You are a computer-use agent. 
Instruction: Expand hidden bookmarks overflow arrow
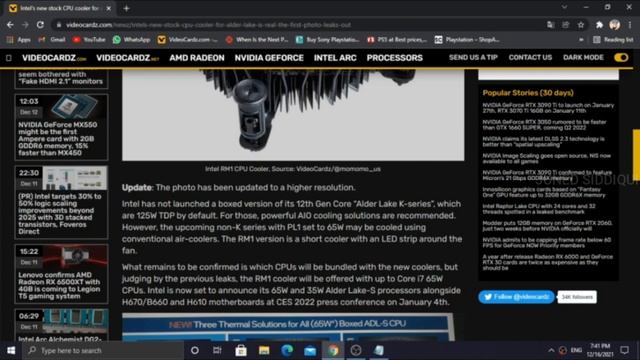[x=581, y=40]
